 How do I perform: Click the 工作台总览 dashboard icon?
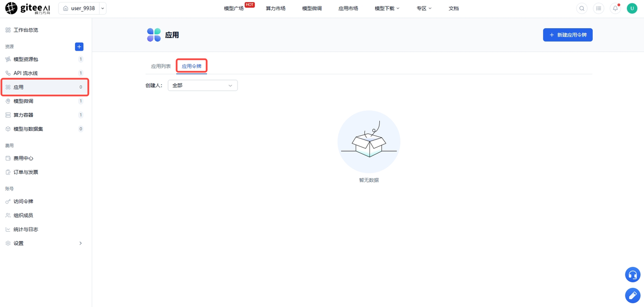tap(8, 30)
